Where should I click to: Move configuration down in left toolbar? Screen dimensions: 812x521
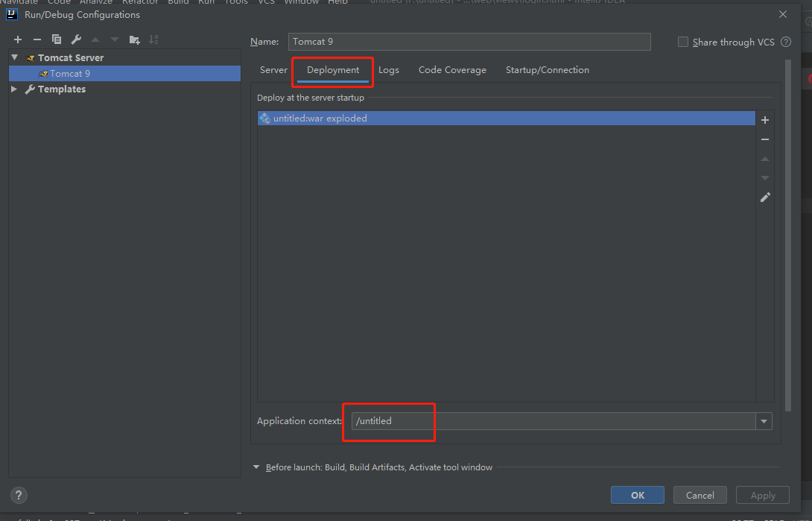(x=115, y=40)
